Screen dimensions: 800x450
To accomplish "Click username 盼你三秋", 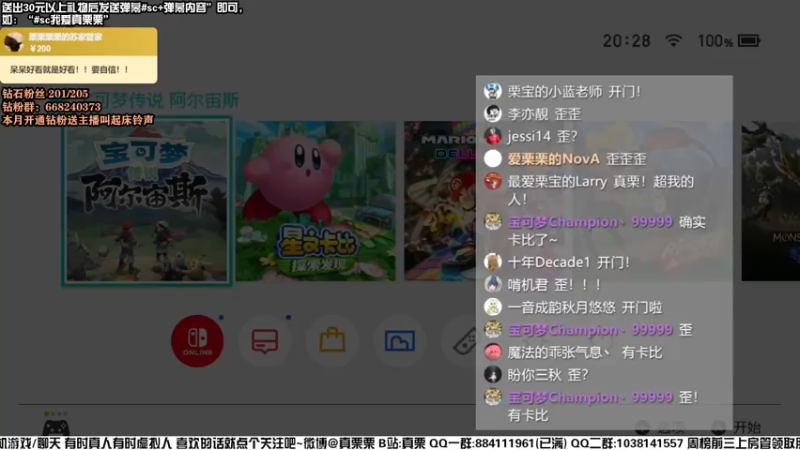I will coord(535,375).
